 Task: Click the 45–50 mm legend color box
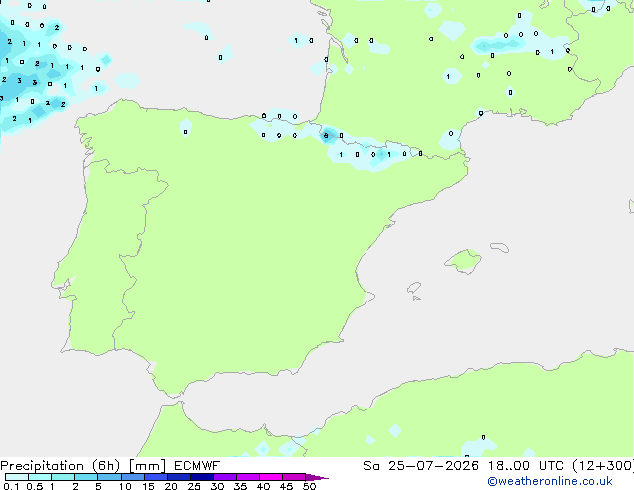(x=294, y=477)
